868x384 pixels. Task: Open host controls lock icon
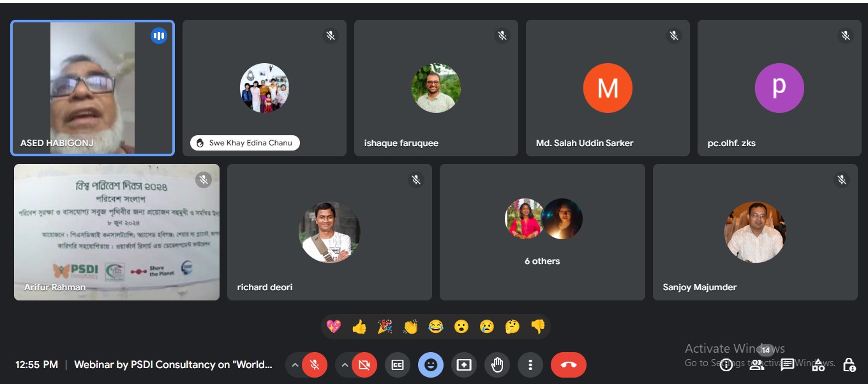(849, 365)
